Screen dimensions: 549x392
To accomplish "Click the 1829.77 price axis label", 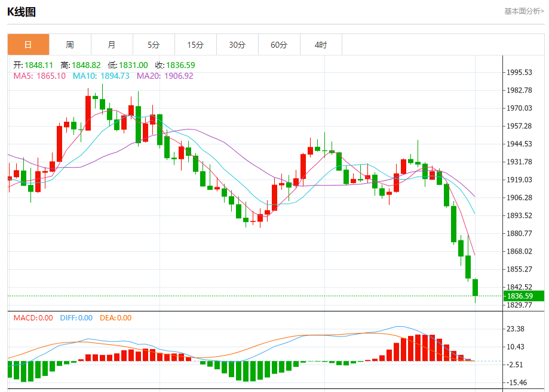I will [520, 305].
